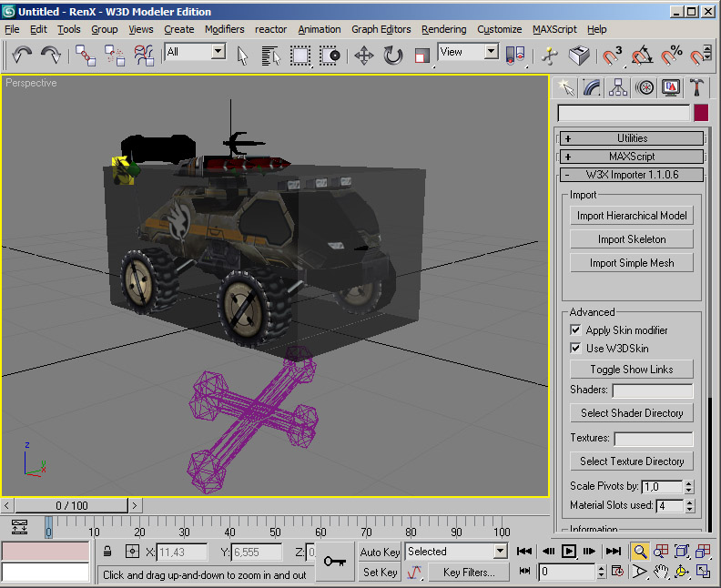Click the Set Key button
721x588 pixels.
[380, 573]
